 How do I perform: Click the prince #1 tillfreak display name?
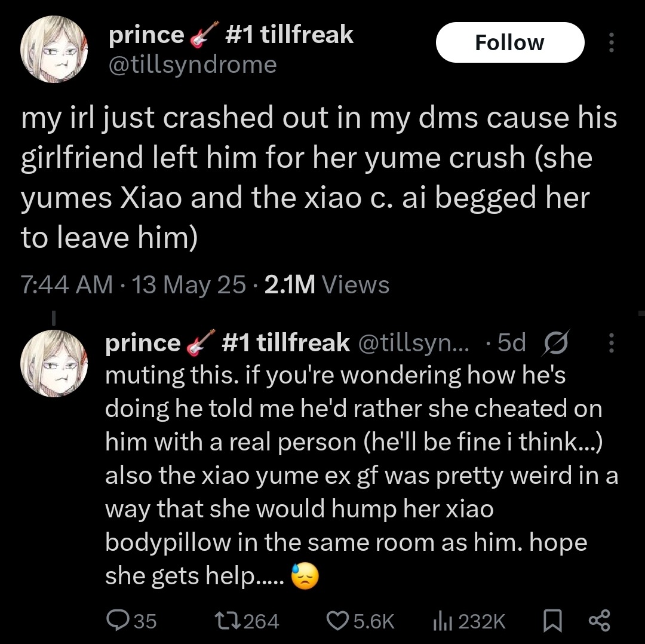click(x=231, y=34)
